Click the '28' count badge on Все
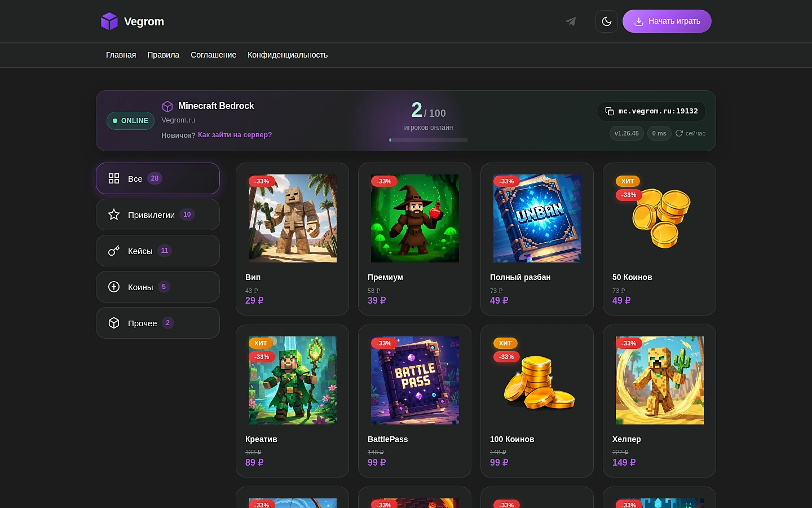This screenshot has width=812, height=508. [x=155, y=178]
